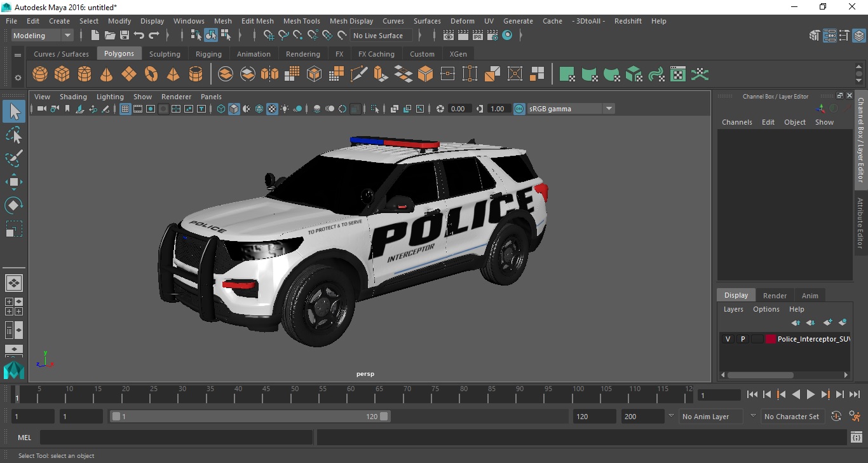Create a polygon cube from the shelf
Image resolution: width=868 pixels, height=463 pixels.
[x=62, y=74]
